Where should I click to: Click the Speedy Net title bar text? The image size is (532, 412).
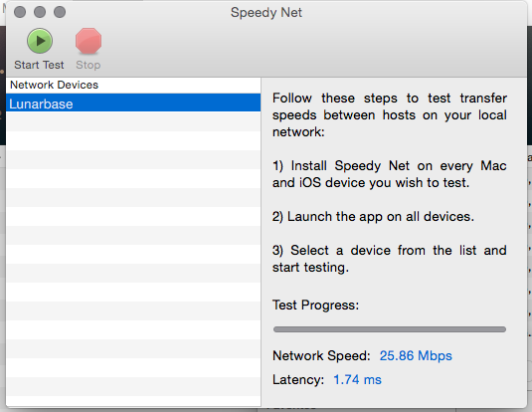click(266, 13)
